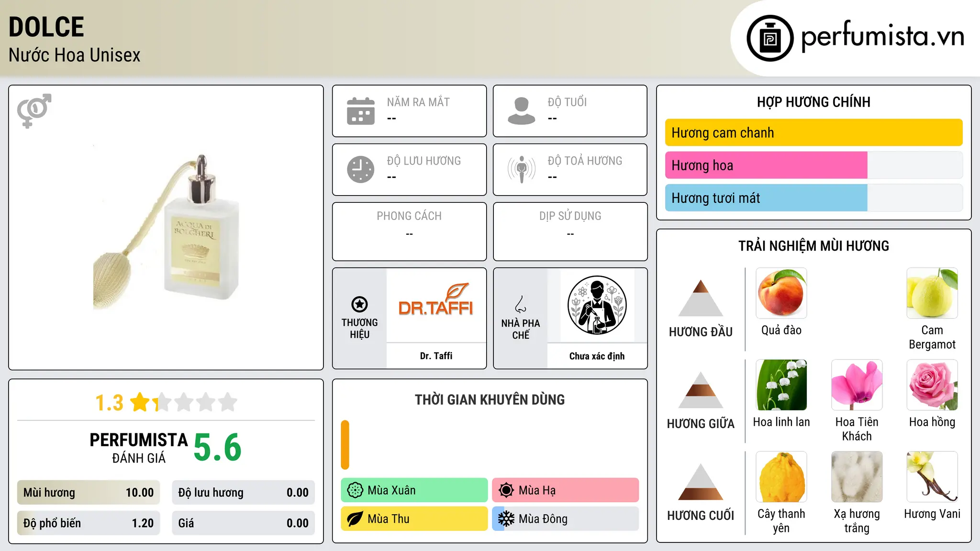Click the first gold rating star
980x551 pixels.
(x=140, y=402)
